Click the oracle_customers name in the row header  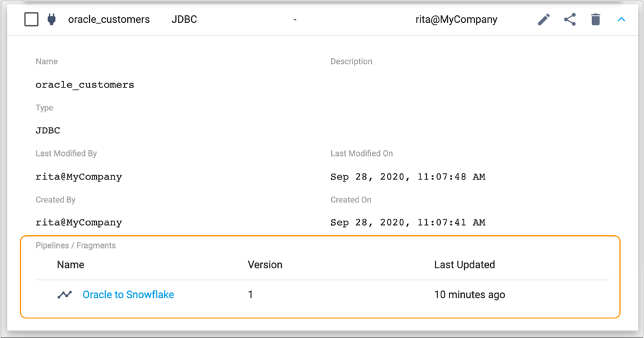point(109,19)
